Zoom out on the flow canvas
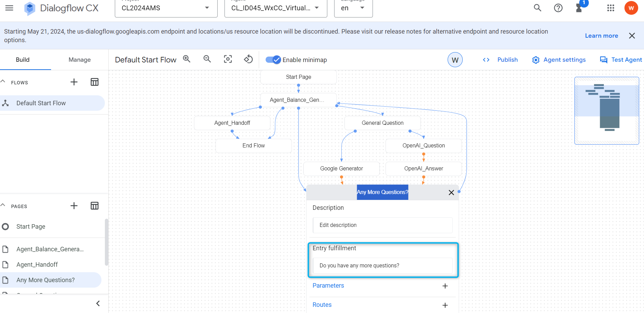 tap(207, 59)
